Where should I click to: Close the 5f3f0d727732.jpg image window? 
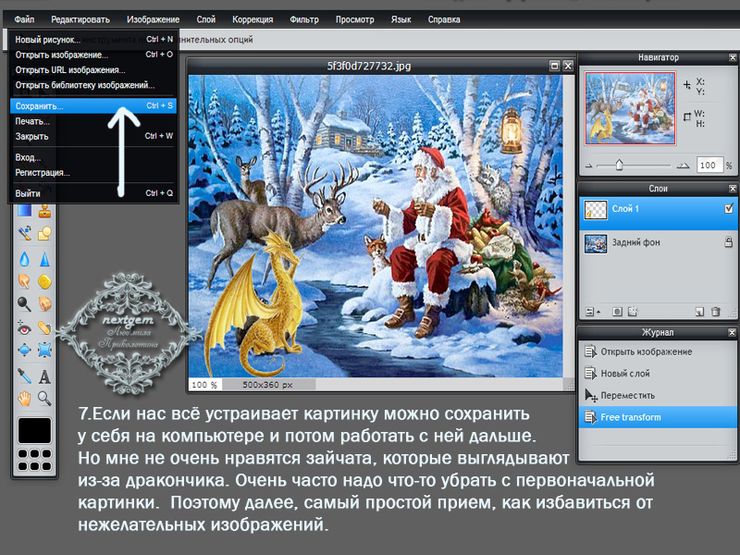[x=568, y=66]
